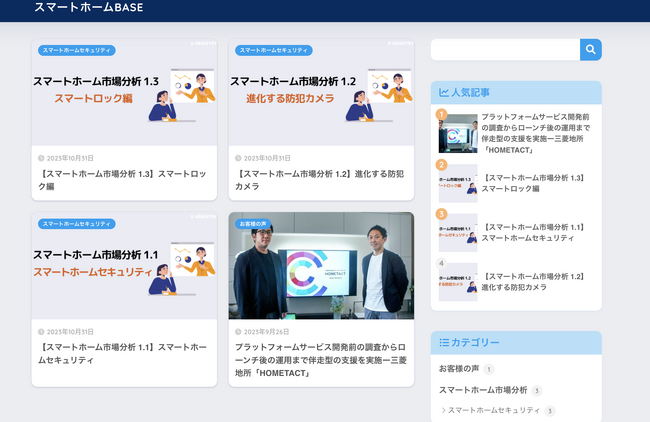Select お客様の声 category in sidebar
The height and width of the screenshot is (422, 650).
click(x=459, y=369)
